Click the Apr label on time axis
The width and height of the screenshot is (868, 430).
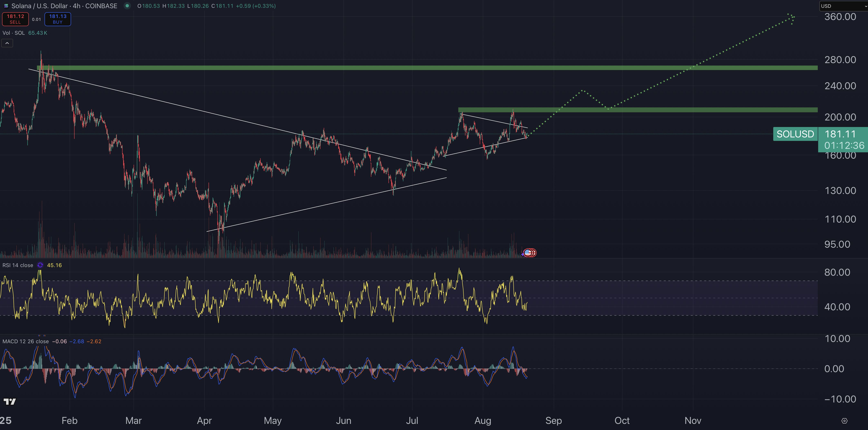pyautogui.click(x=204, y=421)
